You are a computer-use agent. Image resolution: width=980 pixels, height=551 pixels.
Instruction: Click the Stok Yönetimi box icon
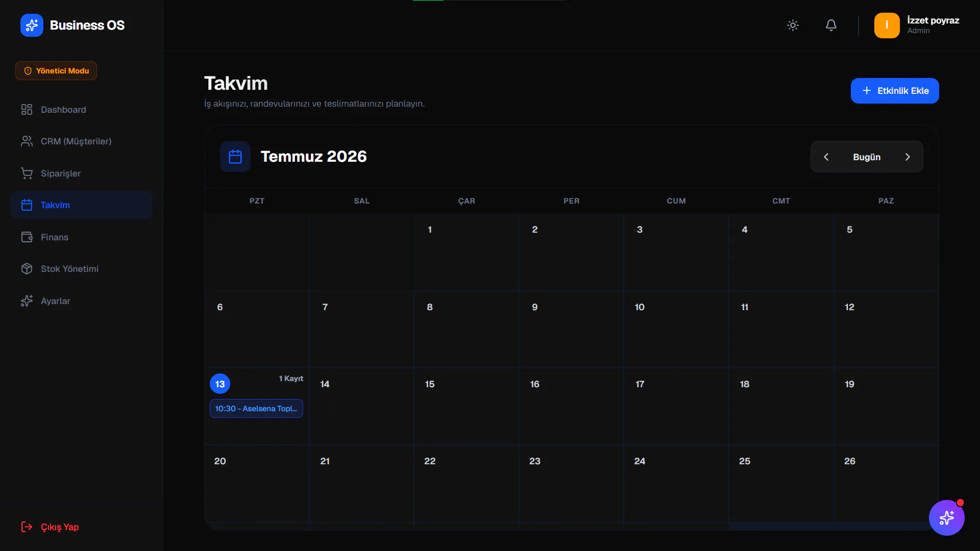[x=27, y=269]
